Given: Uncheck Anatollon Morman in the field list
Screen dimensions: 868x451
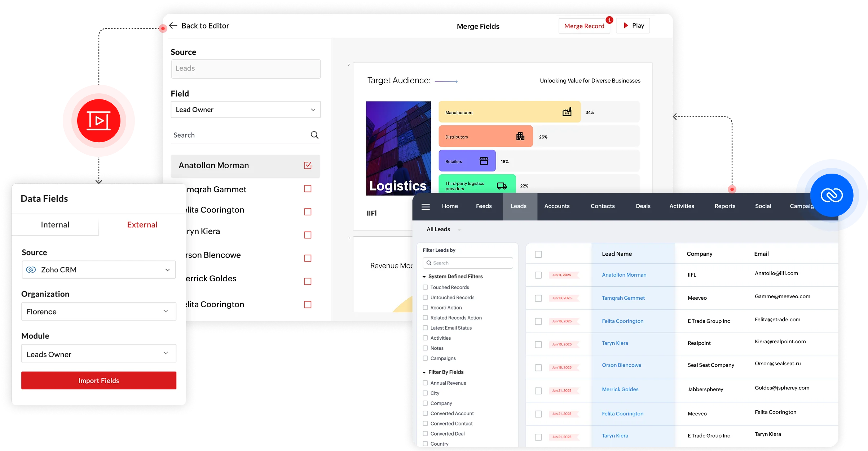Looking at the screenshot, I should (307, 165).
